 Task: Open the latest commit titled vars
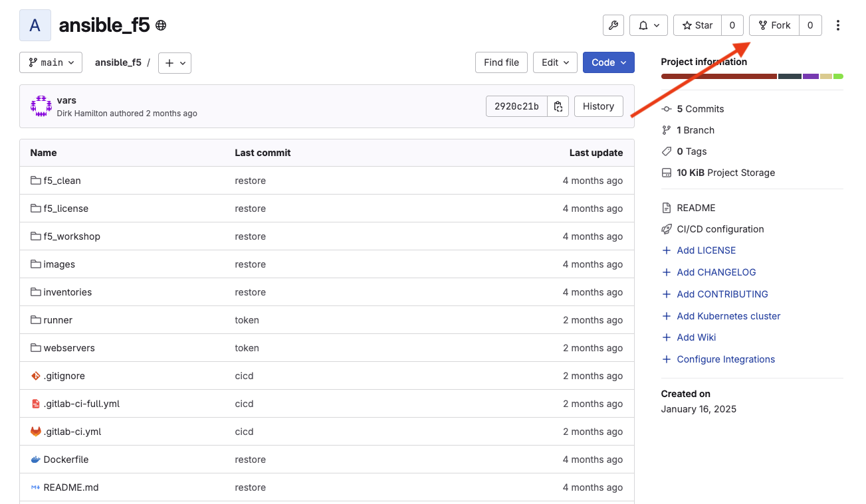tap(66, 100)
